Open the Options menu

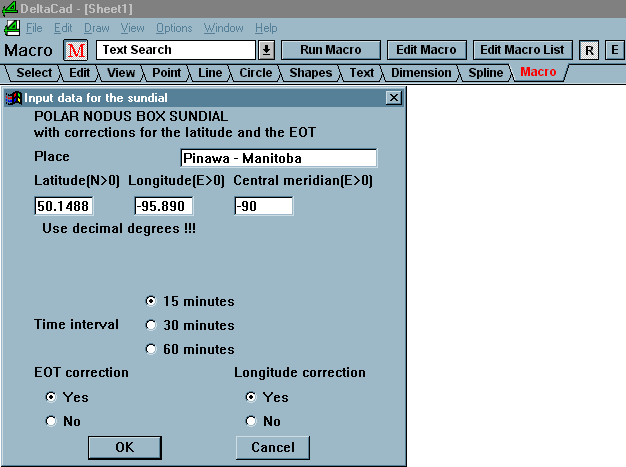(x=174, y=28)
